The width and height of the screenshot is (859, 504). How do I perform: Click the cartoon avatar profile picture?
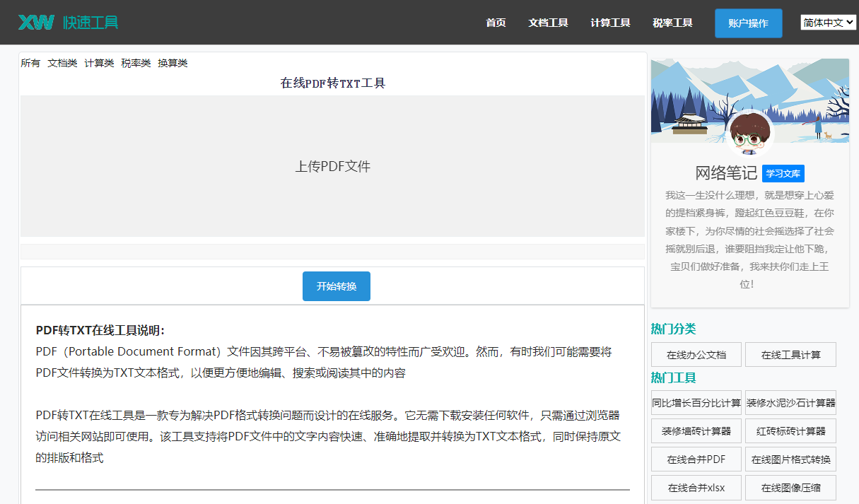(x=749, y=134)
